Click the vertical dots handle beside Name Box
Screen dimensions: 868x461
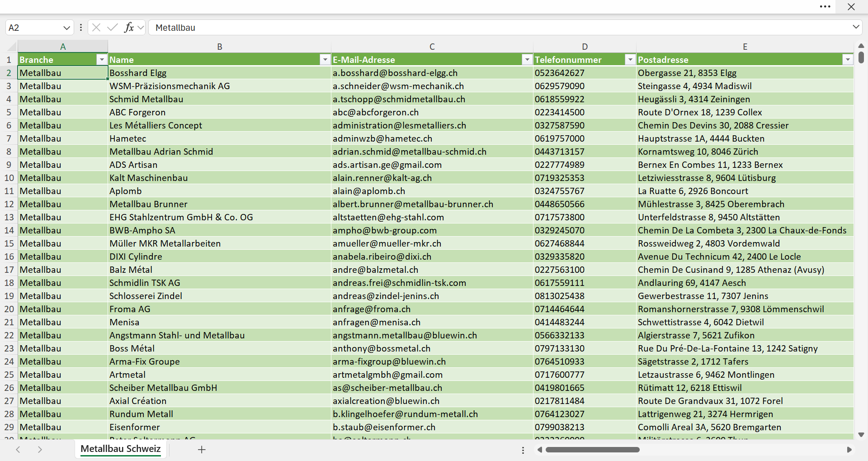coord(81,28)
